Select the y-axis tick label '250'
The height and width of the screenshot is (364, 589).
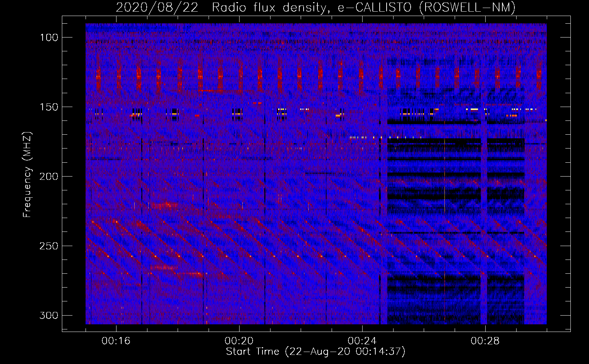(x=49, y=246)
